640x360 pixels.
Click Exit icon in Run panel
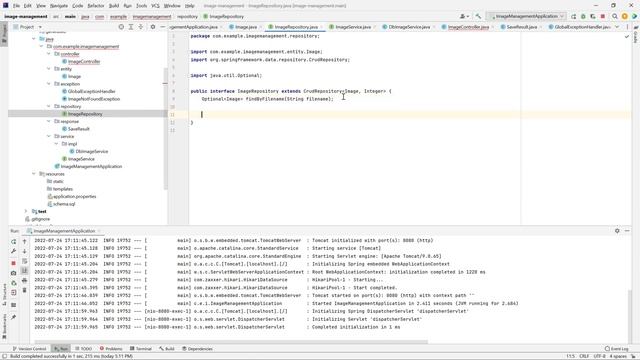[13, 293]
